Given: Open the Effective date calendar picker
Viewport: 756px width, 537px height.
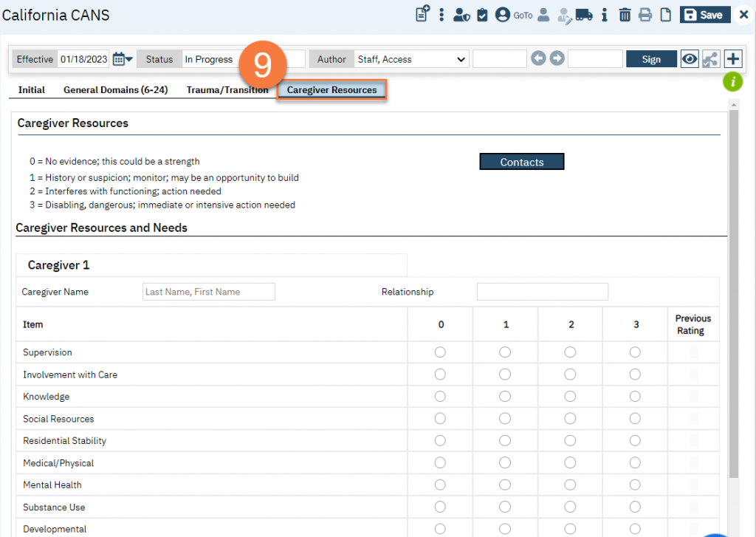Looking at the screenshot, I should click(x=123, y=59).
